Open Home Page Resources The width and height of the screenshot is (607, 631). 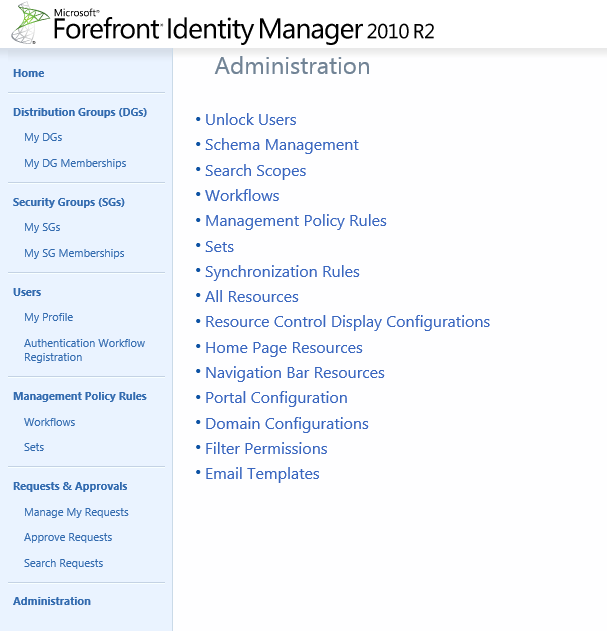pos(284,348)
